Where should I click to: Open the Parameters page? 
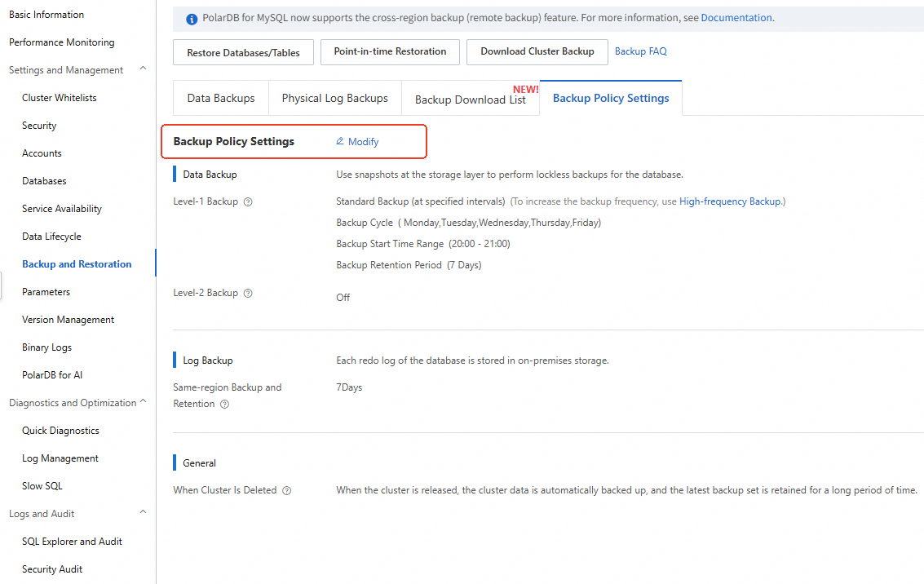(x=46, y=292)
